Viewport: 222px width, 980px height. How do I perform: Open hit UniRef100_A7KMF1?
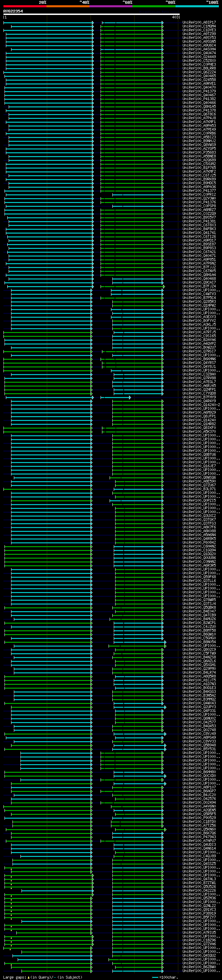[199, 122]
